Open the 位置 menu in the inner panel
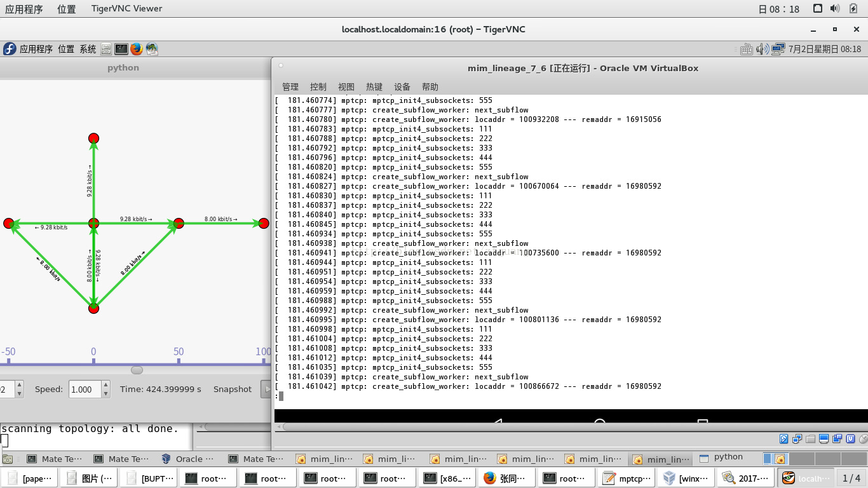 pos(66,49)
